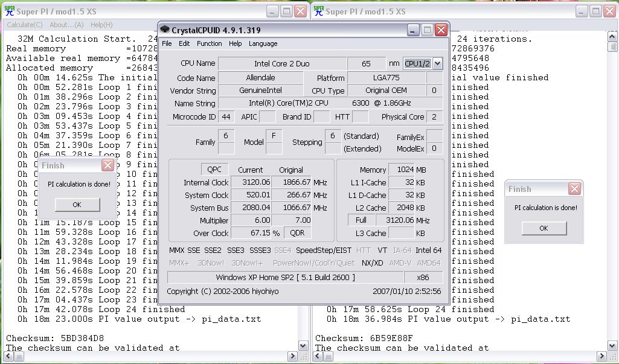Close the left Finish dialog
The image size is (619, 364).
pyautogui.click(x=107, y=165)
